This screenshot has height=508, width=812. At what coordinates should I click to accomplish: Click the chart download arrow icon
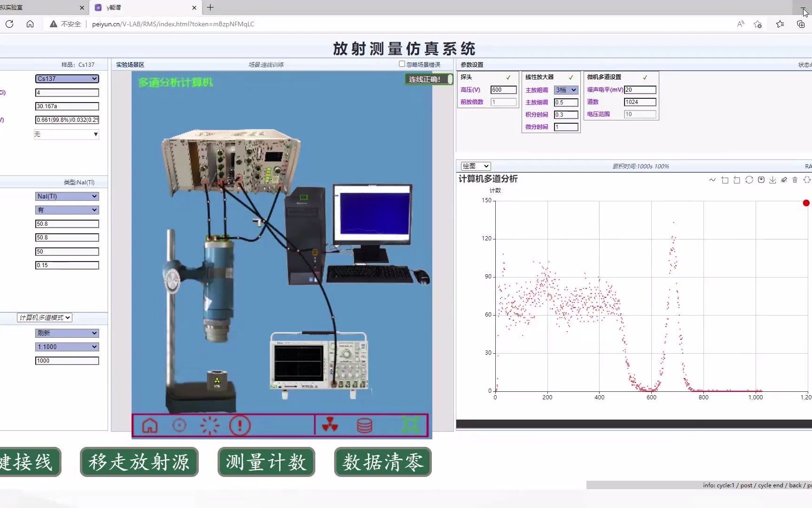[773, 180]
